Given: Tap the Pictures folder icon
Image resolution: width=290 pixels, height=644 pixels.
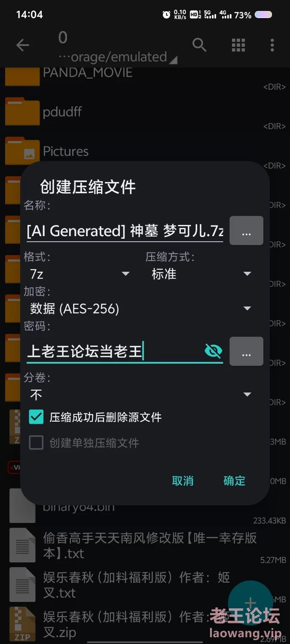Looking at the screenshot, I should tap(22, 151).
